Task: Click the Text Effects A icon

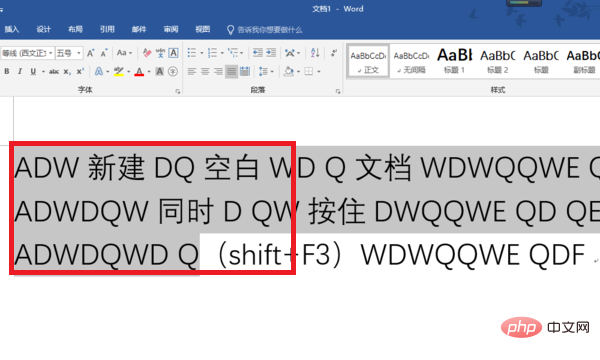Action: pyautogui.click(x=99, y=72)
